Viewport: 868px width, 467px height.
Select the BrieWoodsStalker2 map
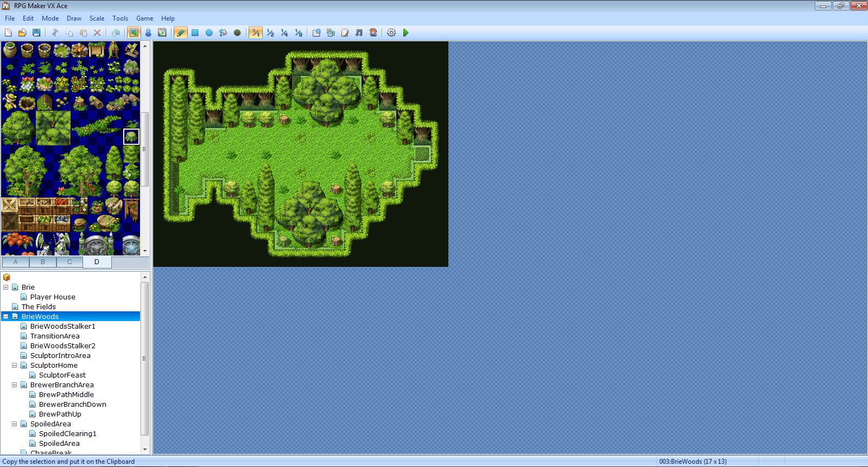[x=62, y=346]
